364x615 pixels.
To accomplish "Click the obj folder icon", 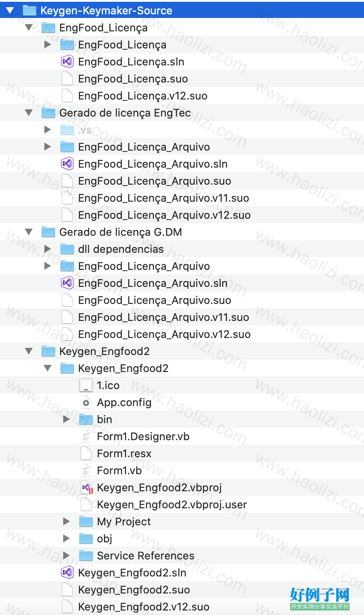I will [86, 538].
